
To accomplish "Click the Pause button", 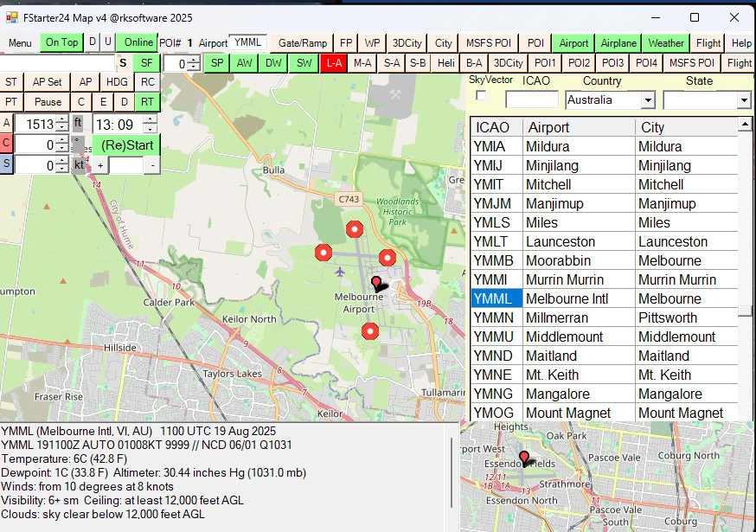I will pos(46,102).
